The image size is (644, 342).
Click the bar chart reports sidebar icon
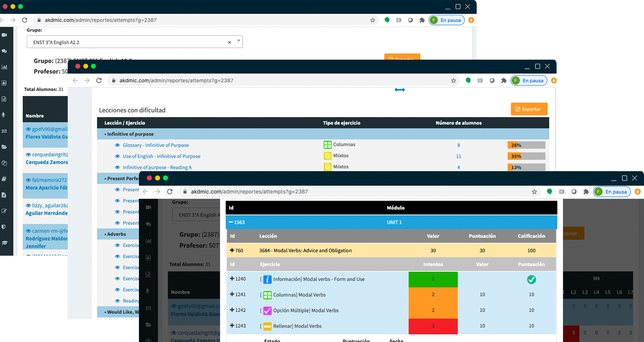point(4,67)
